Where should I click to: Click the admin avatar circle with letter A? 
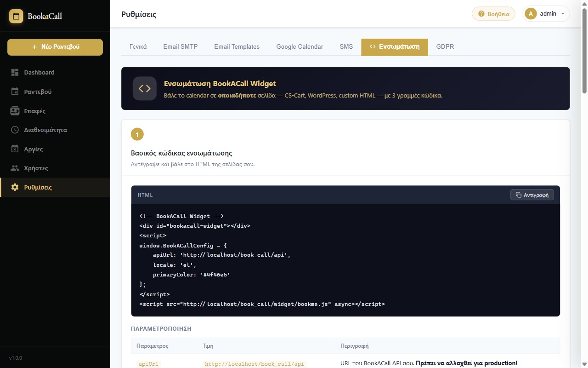point(531,14)
